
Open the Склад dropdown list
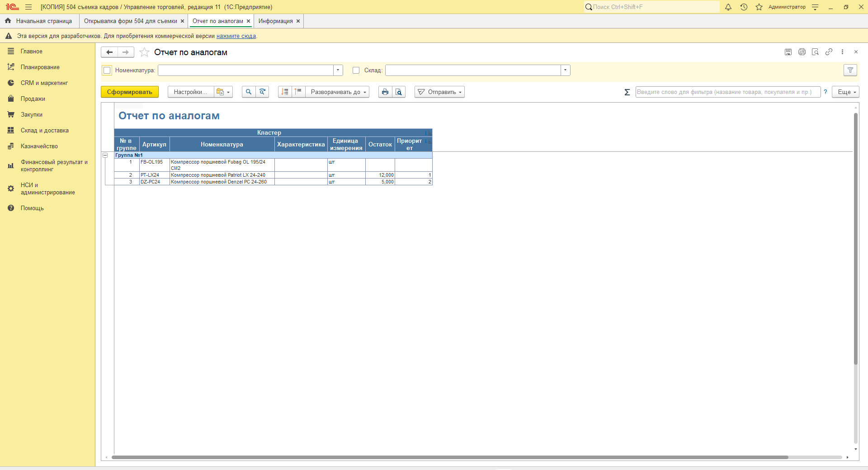[x=566, y=70]
